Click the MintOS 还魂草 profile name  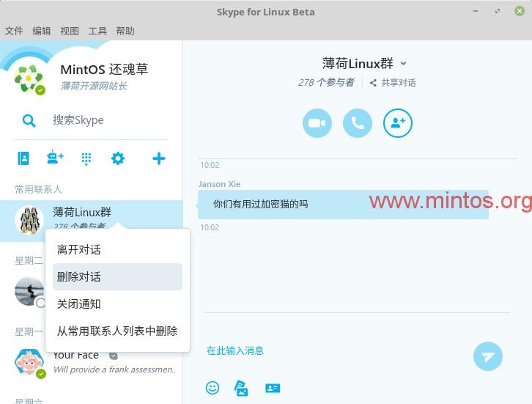tap(104, 69)
